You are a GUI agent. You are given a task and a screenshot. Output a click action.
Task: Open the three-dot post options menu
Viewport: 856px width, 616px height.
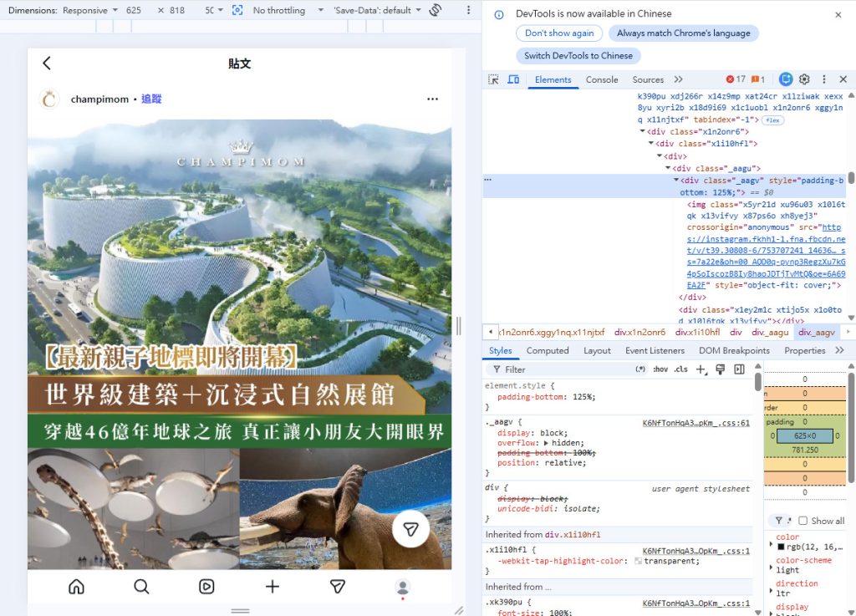coord(432,99)
